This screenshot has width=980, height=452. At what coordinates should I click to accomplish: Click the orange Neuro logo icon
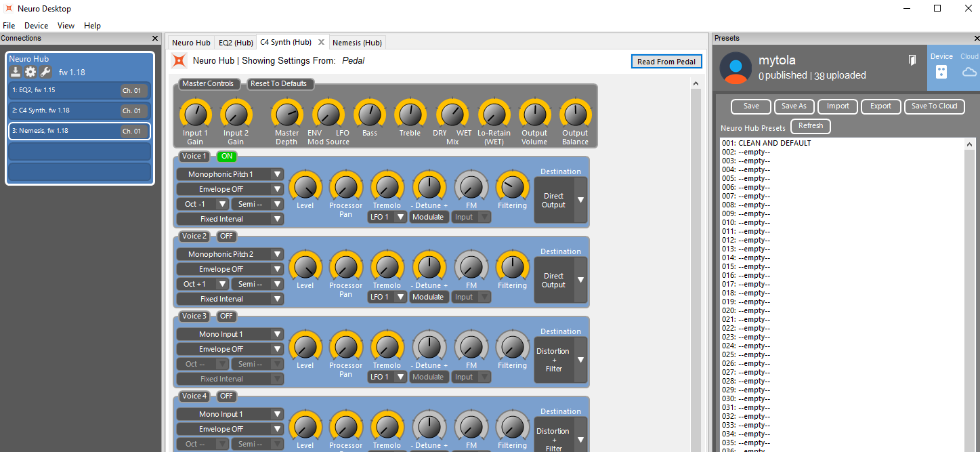179,61
